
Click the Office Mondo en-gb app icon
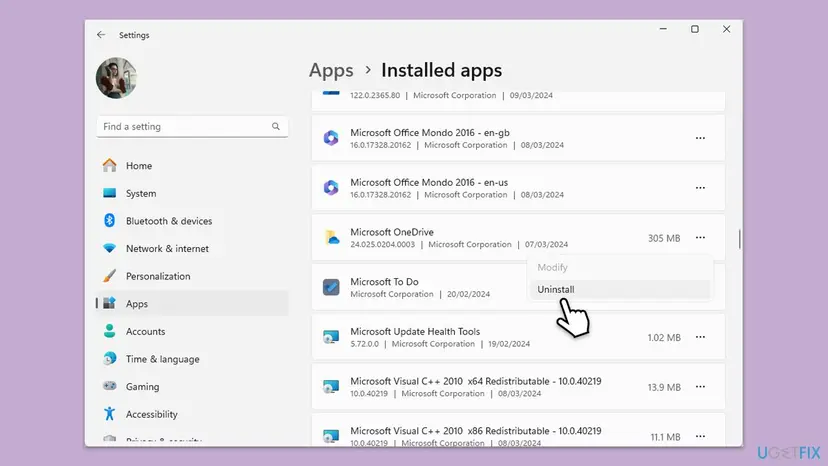331,138
